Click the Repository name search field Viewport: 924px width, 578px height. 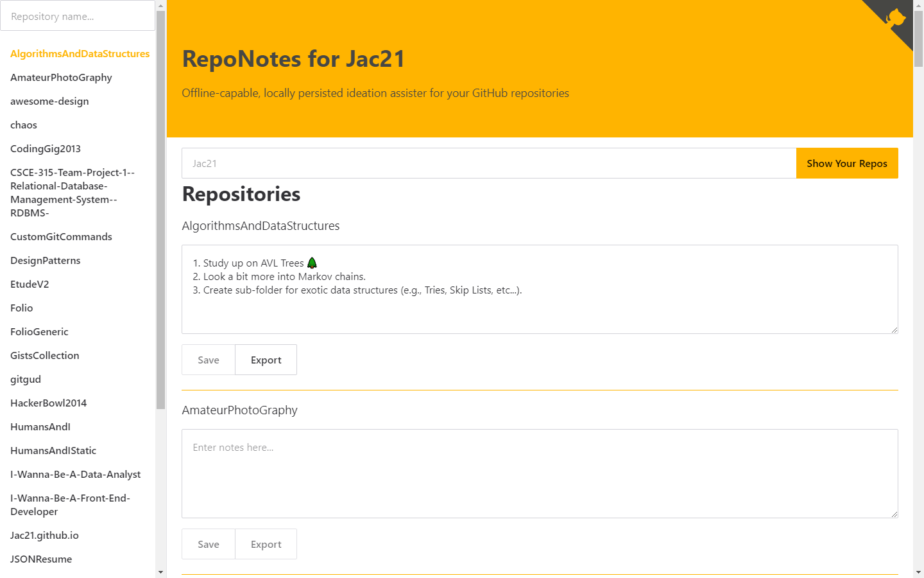pos(78,16)
